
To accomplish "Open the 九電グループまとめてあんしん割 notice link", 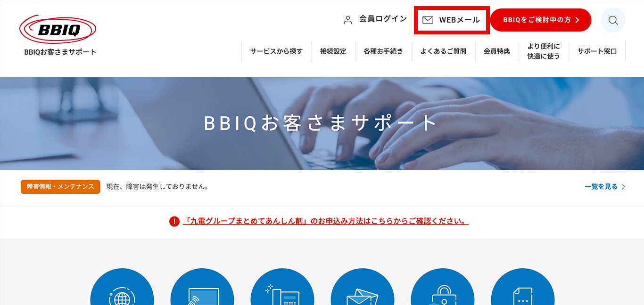I will click(326, 221).
